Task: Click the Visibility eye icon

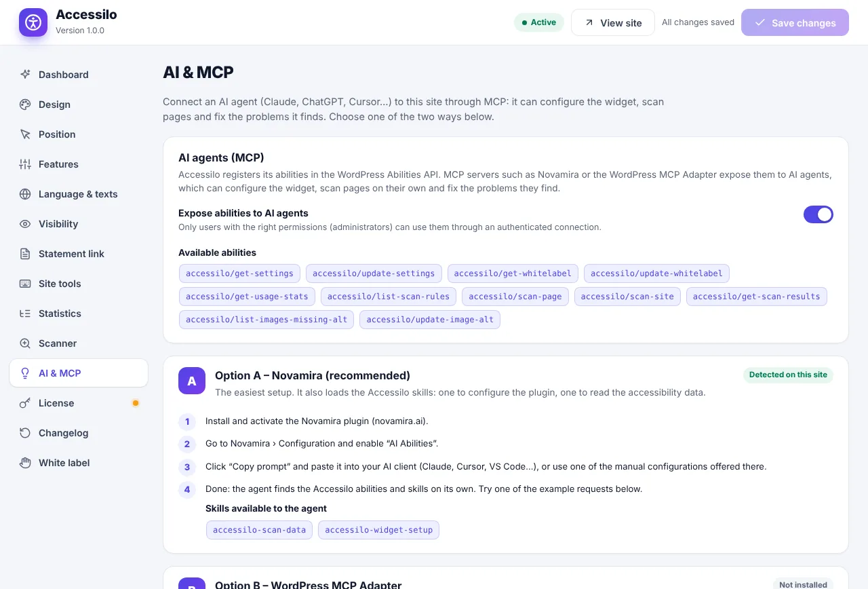Action: click(x=25, y=224)
